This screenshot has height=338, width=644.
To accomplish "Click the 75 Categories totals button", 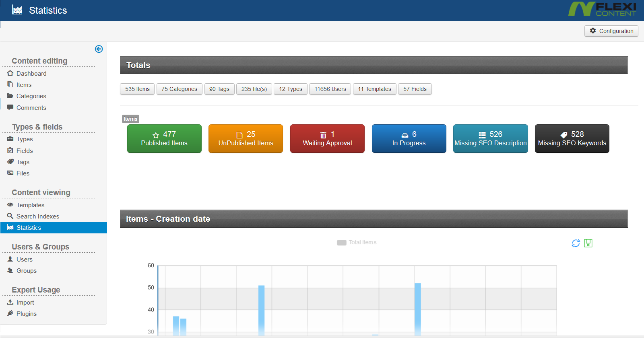I will pos(180,89).
